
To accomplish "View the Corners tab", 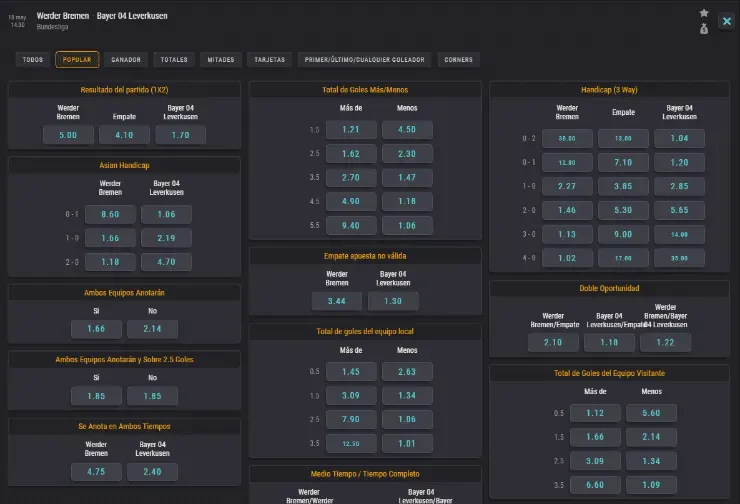I will tap(459, 60).
